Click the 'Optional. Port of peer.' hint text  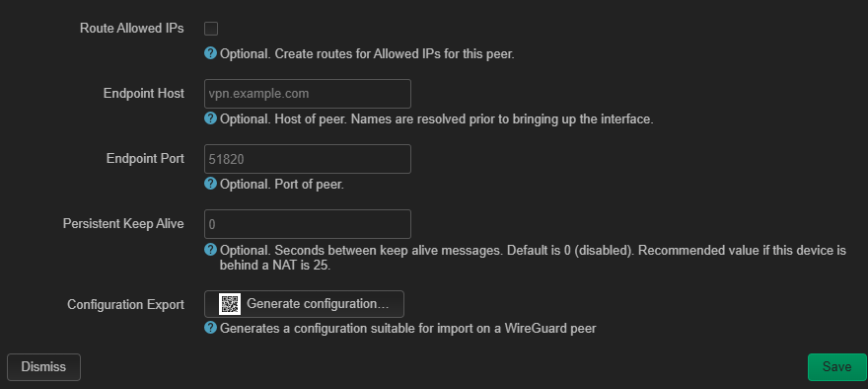[x=282, y=185]
